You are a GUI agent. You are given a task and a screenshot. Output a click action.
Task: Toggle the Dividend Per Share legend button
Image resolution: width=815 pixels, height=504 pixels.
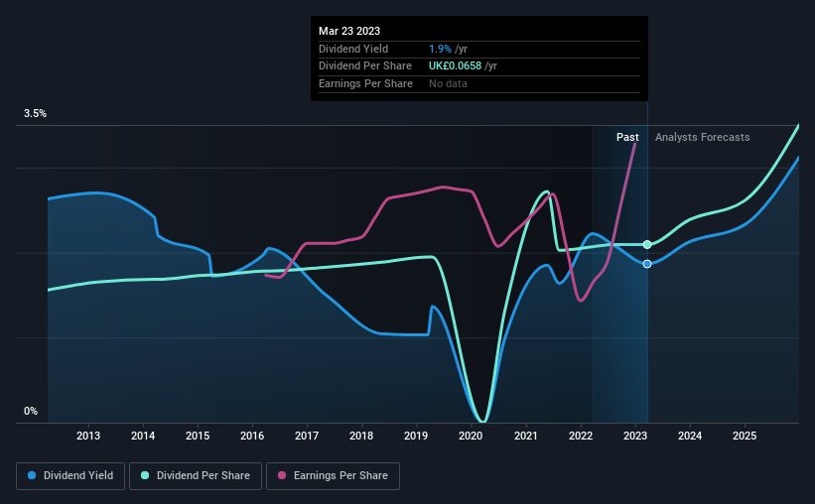point(196,476)
